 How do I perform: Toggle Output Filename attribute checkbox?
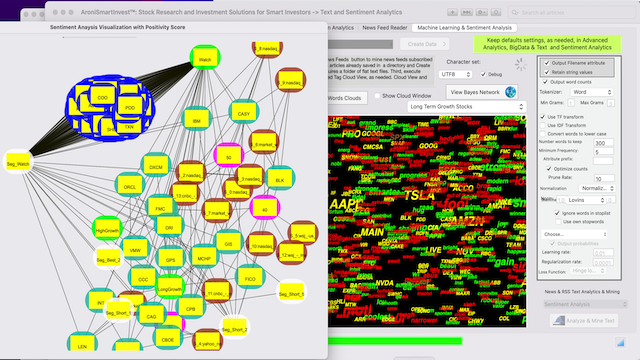point(547,63)
